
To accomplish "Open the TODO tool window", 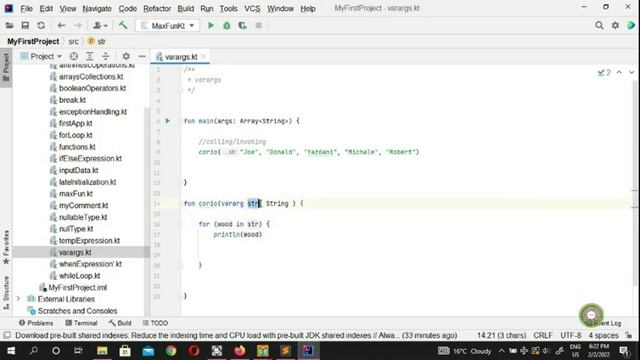I will click(x=156, y=323).
